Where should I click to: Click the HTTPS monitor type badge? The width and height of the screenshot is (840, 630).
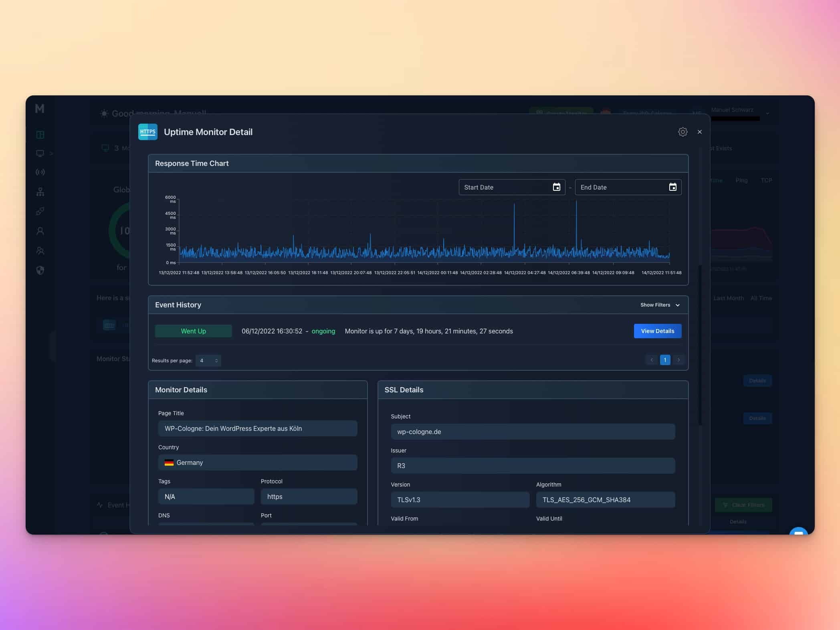tap(147, 132)
